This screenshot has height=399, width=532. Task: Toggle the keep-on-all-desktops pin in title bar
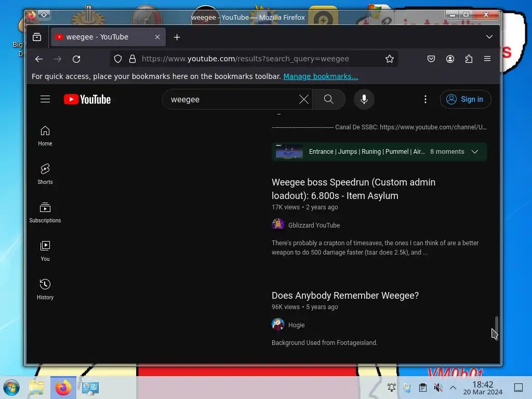44,15
